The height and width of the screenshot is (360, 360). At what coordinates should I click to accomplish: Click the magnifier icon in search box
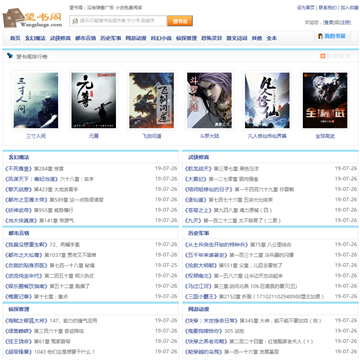[75, 21]
